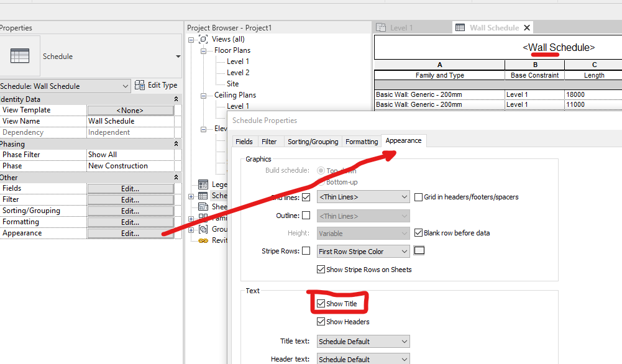The image size is (622, 364).
Task: Click the Revit Links icon in Project Browser
Action: (x=203, y=240)
